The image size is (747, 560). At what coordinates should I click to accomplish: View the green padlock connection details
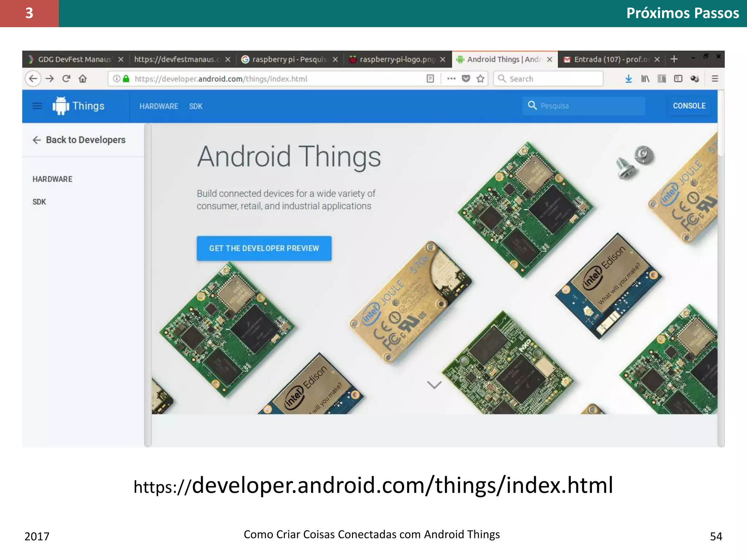coord(126,78)
